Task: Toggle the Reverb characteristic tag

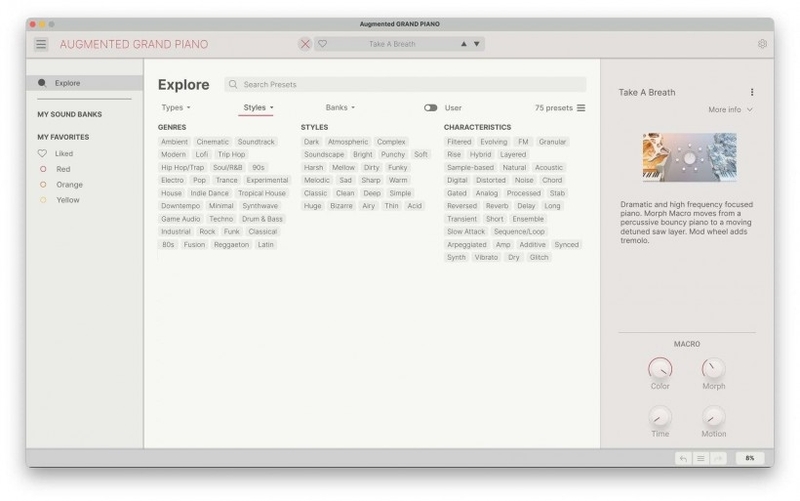Action: point(497,206)
